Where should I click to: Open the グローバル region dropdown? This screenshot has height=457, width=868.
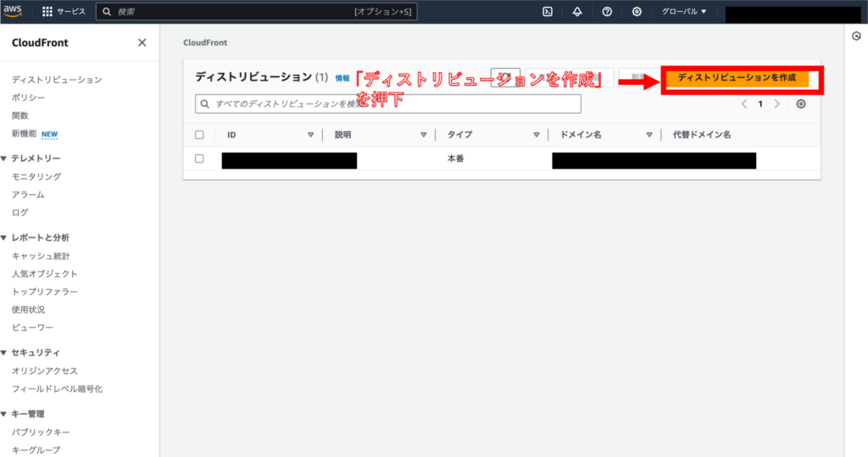pyautogui.click(x=684, y=12)
